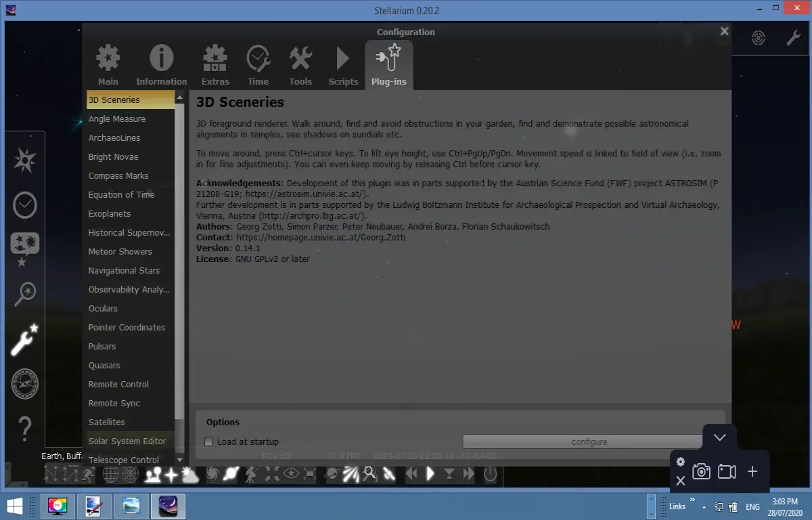Toggle the ground landscape icon
Screen dimensions: 812x520
154,475
